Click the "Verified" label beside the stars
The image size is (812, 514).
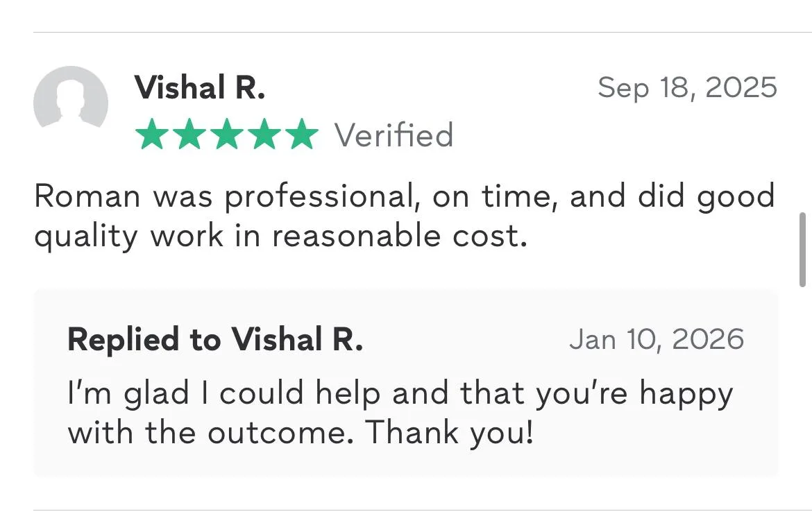pos(394,135)
